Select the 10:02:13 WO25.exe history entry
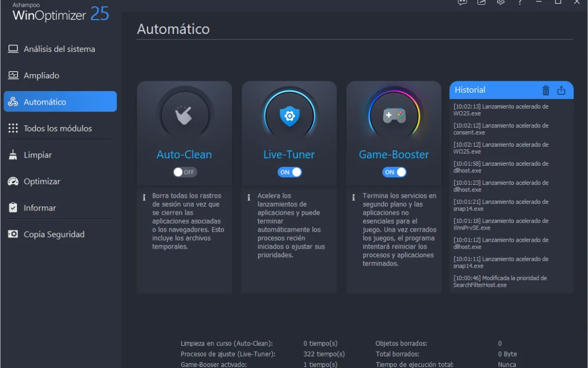Image resolution: width=588 pixels, height=368 pixels. tap(501, 110)
